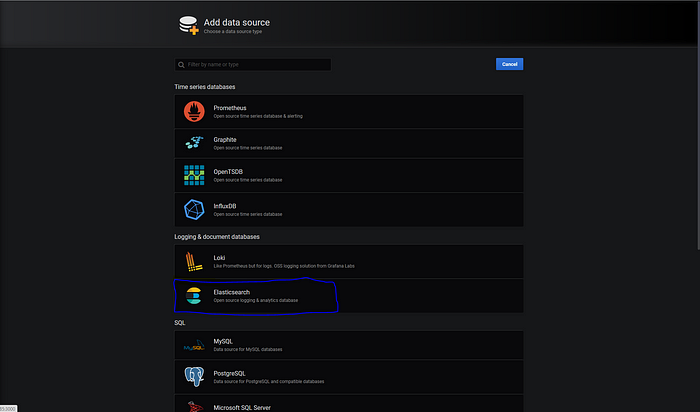Image resolution: width=700 pixels, height=412 pixels.
Task: Click the page's vertical scrollbar
Action: pos(698,125)
